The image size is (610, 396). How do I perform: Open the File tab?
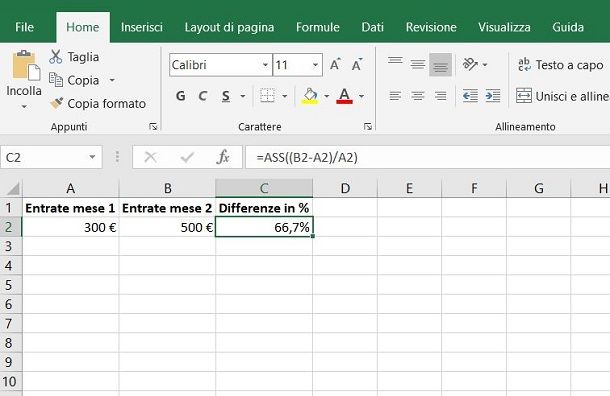24,27
